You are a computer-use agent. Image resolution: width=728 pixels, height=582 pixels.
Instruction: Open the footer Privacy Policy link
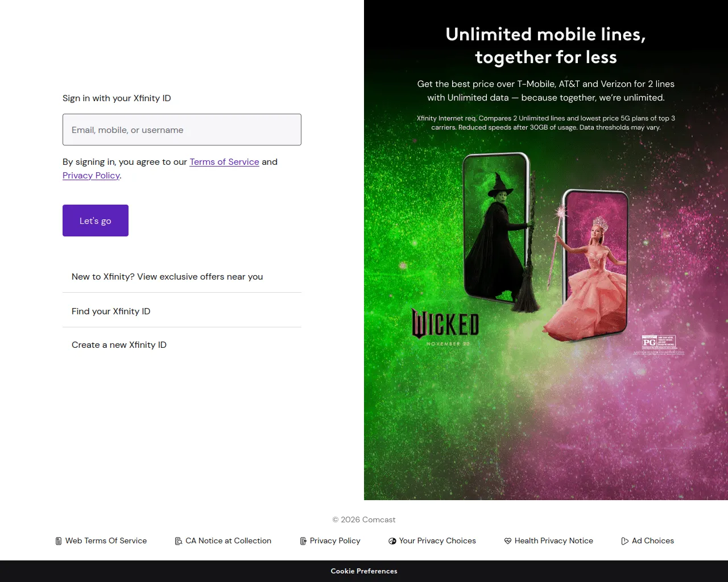coord(335,541)
